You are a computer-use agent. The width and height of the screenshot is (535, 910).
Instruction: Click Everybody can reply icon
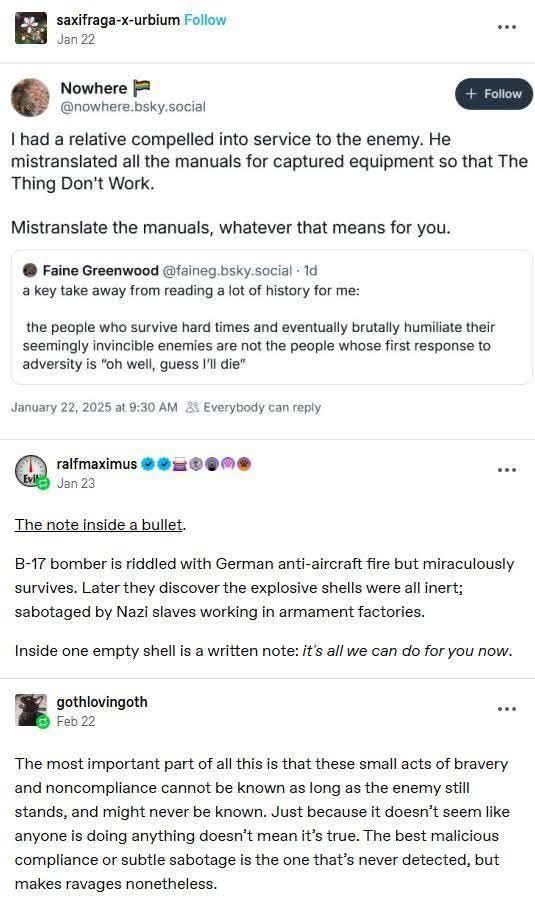click(x=192, y=407)
